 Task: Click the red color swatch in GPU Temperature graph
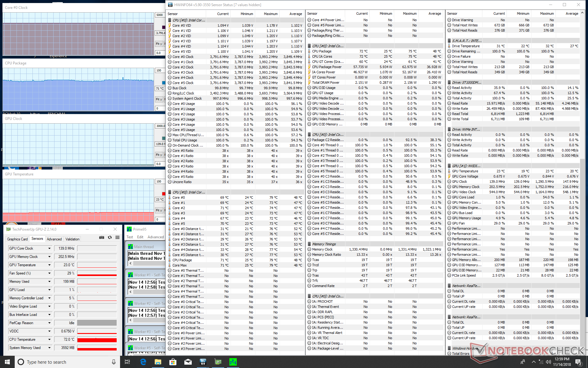[x=163, y=194]
